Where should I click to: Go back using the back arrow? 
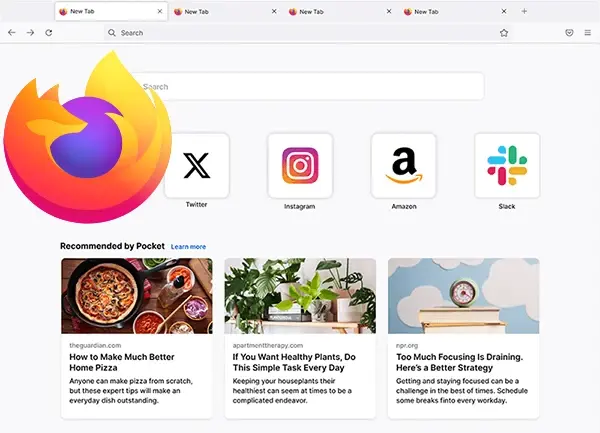click(12, 33)
